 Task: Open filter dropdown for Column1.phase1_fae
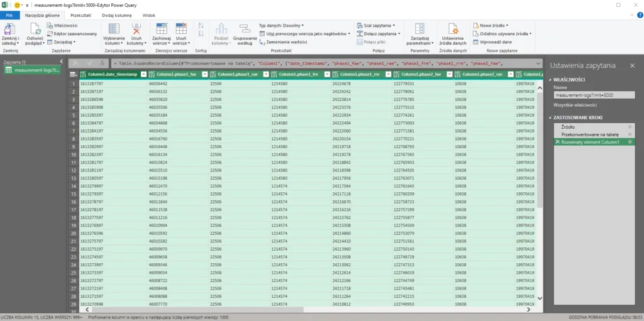(204, 74)
